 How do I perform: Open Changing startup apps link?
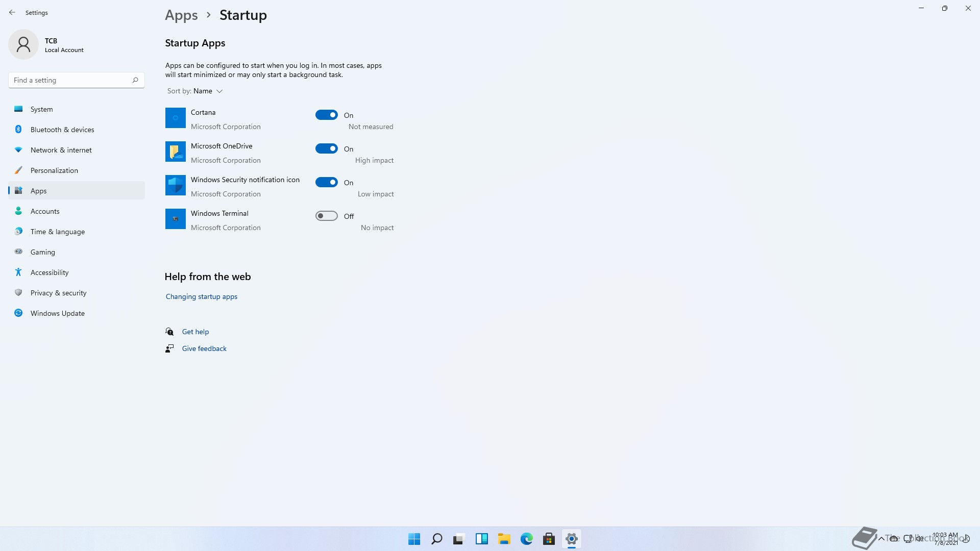(x=202, y=296)
